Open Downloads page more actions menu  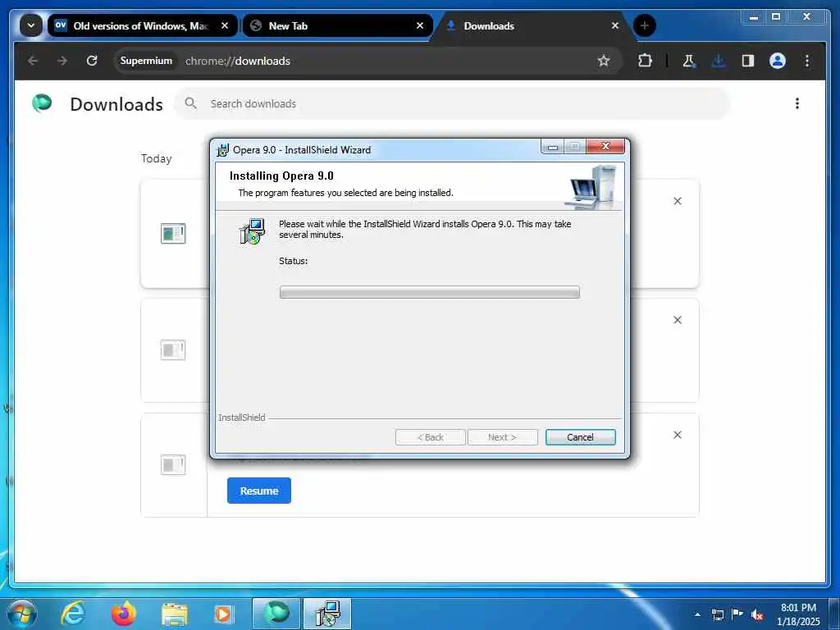(x=797, y=103)
